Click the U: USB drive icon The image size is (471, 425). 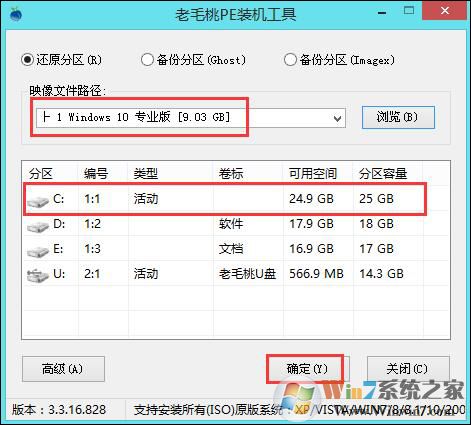38,275
